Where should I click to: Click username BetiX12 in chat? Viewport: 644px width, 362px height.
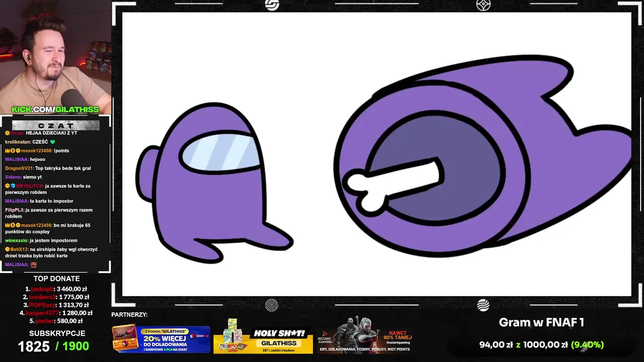[19, 249]
